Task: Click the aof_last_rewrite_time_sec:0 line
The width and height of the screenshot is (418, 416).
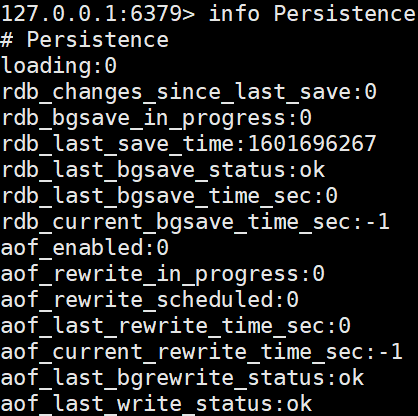Action: 176,326
